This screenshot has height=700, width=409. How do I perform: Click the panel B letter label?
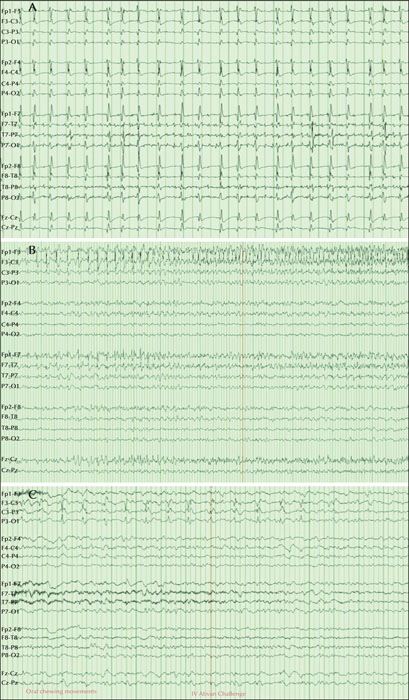(x=32, y=251)
